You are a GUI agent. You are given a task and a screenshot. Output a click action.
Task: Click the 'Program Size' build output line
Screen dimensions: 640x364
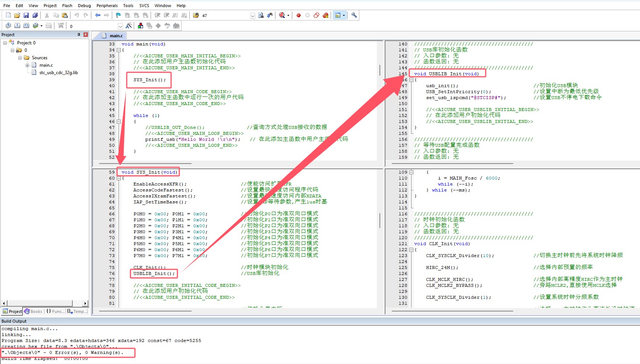101,341
